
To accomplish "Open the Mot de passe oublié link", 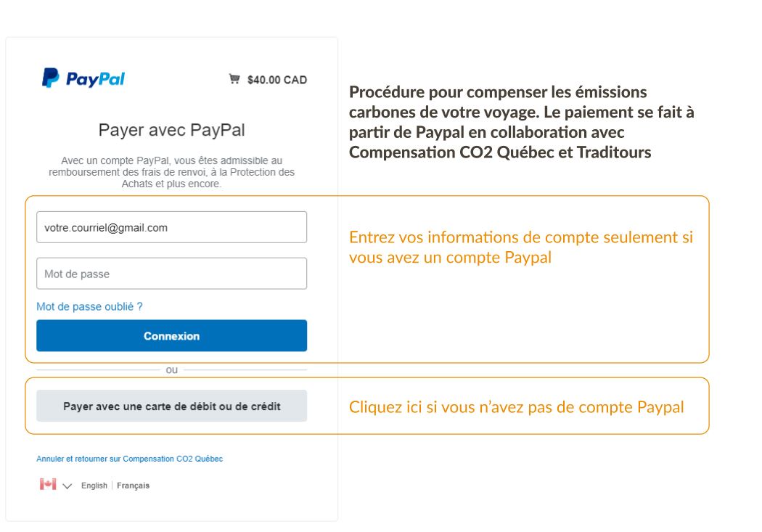I will point(89,306).
